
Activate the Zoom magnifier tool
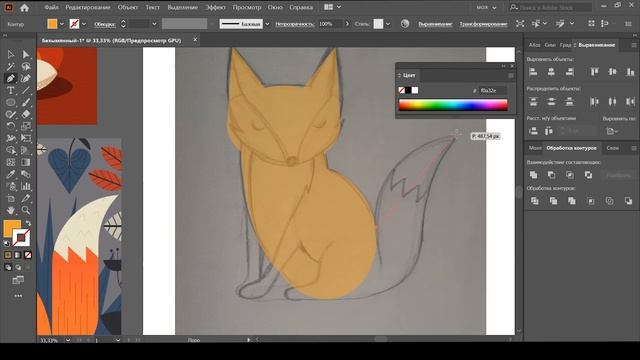click(26, 210)
